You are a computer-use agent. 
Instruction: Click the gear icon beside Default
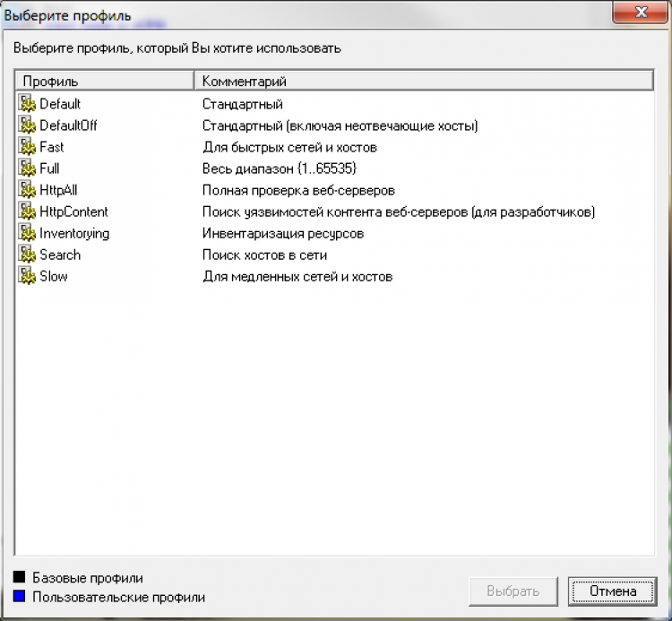tap(27, 104)
